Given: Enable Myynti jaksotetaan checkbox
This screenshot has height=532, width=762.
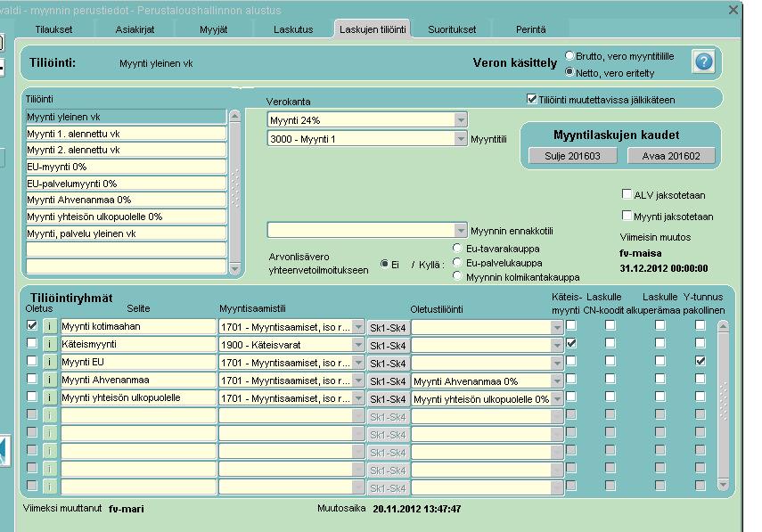Looking at the screenshot, I should coord(627,216).
